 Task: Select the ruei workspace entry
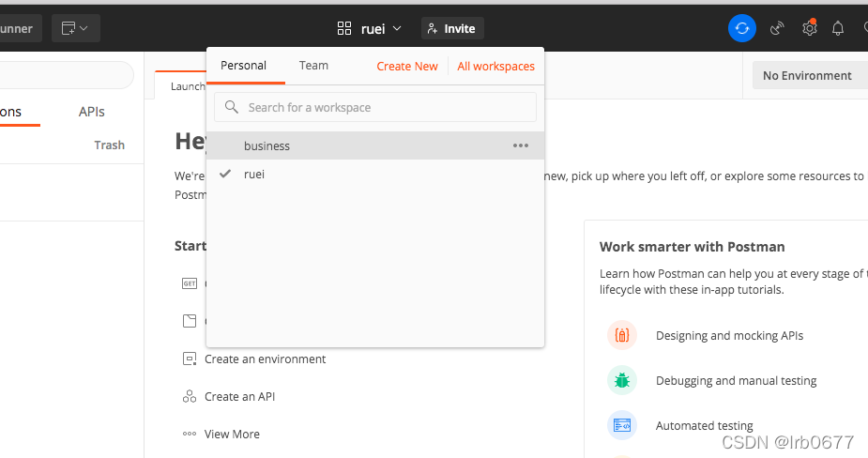click(x=375, y=174)
